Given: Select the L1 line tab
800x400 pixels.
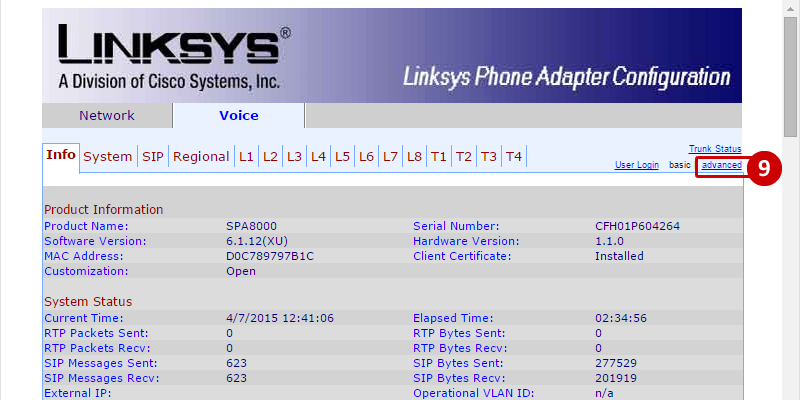Looking at the screenshot, I should [246, 157].
